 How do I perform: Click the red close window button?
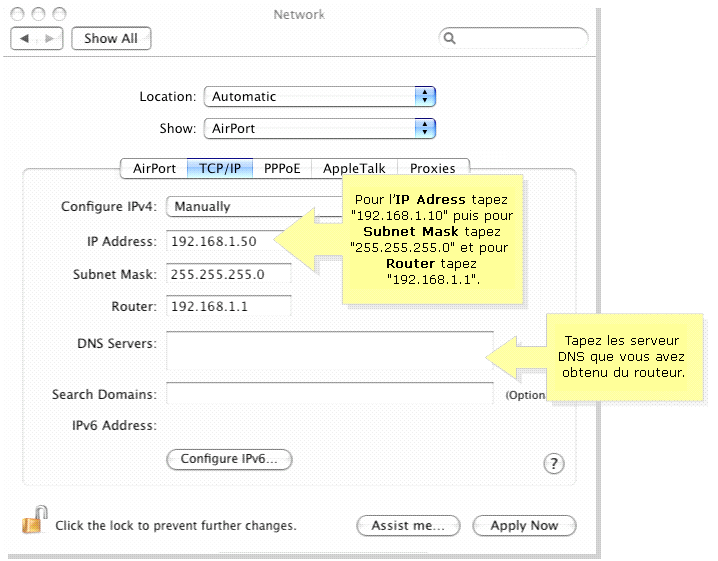20,14
